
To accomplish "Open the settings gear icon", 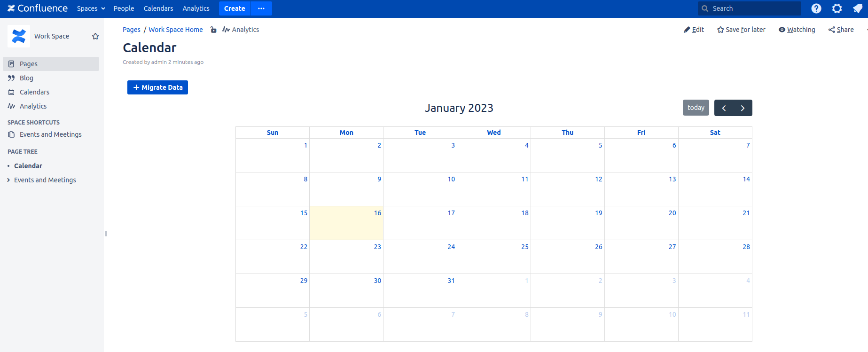I will coord(837,8).
